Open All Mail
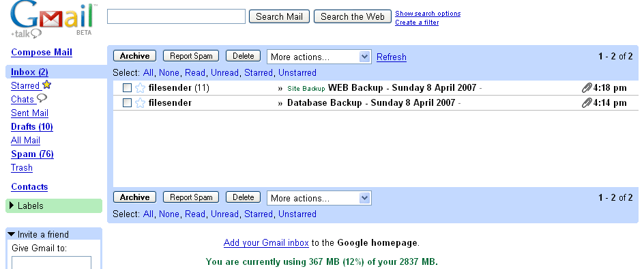644x269 pixels. 25,140
